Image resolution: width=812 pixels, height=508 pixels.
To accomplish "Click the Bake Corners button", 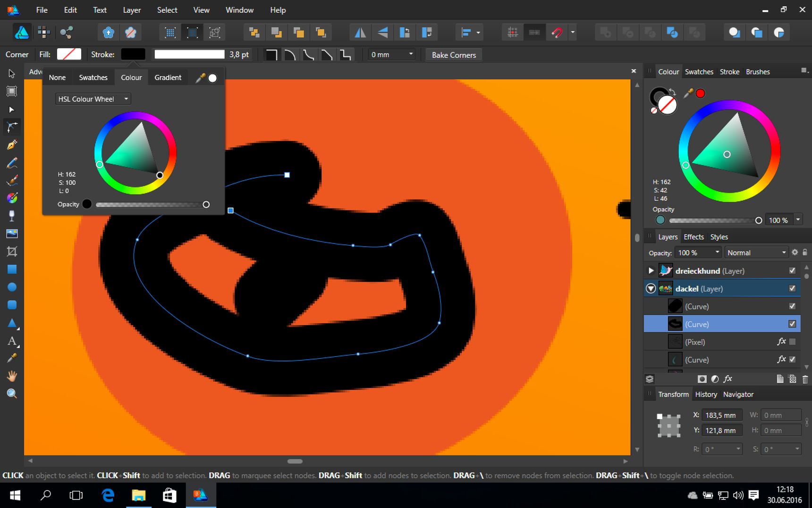I will [454, 55].
